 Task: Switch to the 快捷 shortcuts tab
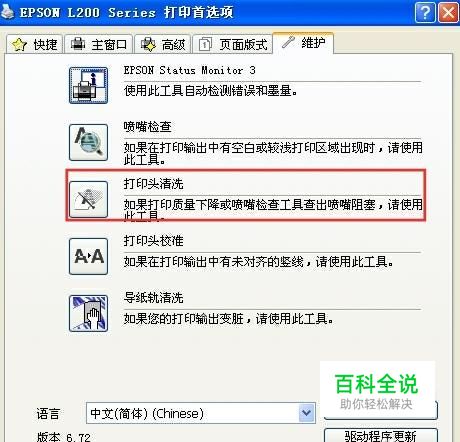tap(34, 44)
